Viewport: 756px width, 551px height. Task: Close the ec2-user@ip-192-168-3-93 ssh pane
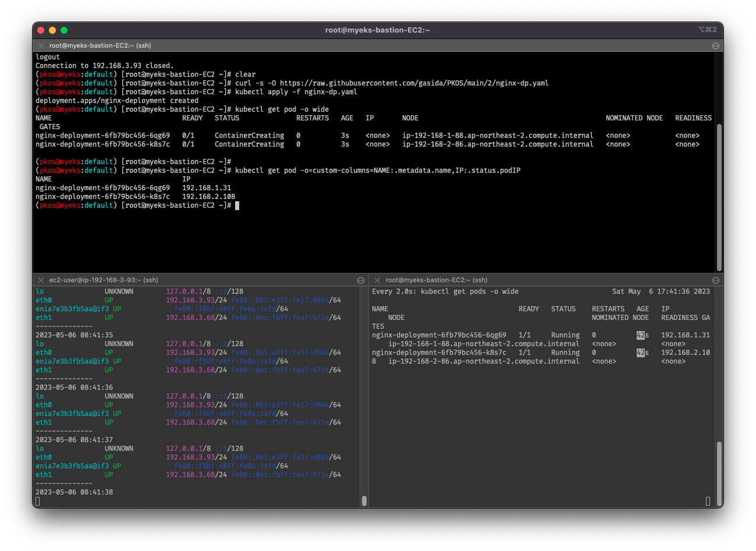(41, 280)
